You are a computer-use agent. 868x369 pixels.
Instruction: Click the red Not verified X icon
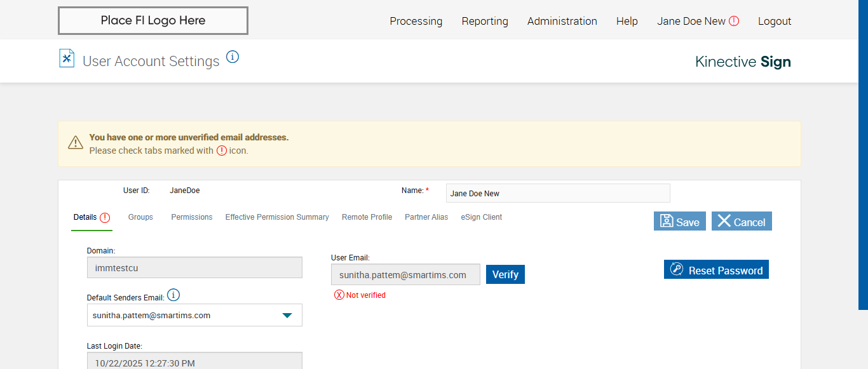339,295
